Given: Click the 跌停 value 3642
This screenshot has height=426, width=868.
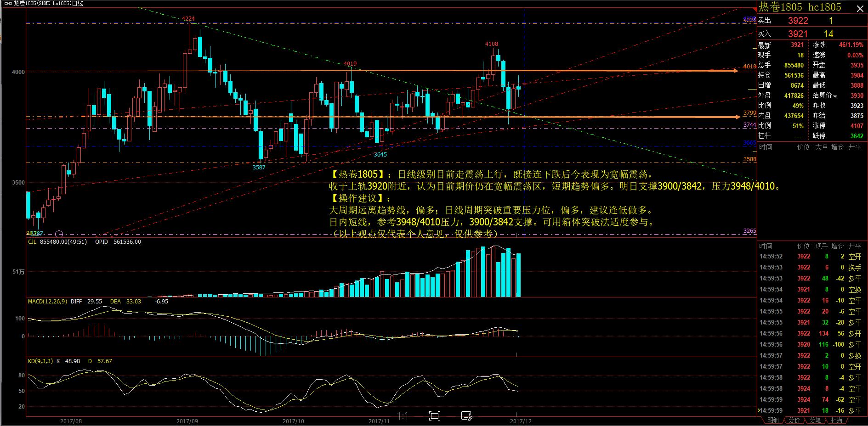Looking at the screenshot, I should pos(857,136).
